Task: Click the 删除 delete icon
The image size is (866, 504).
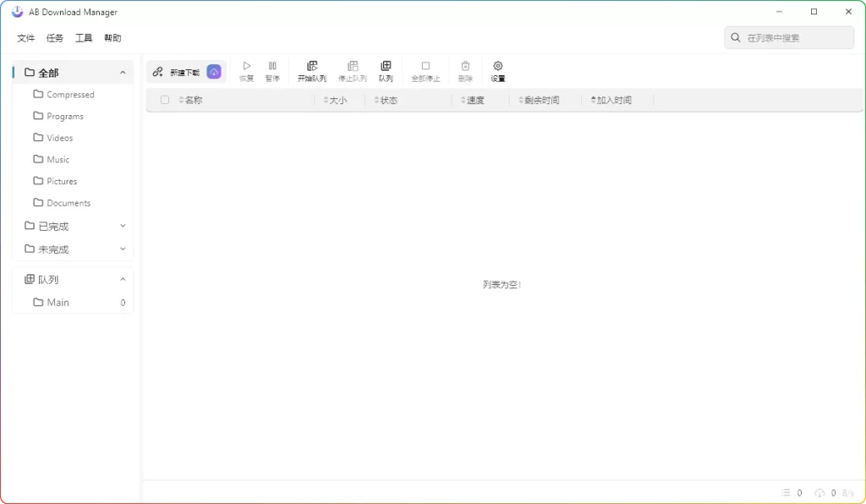Action: tap(465, 70)
